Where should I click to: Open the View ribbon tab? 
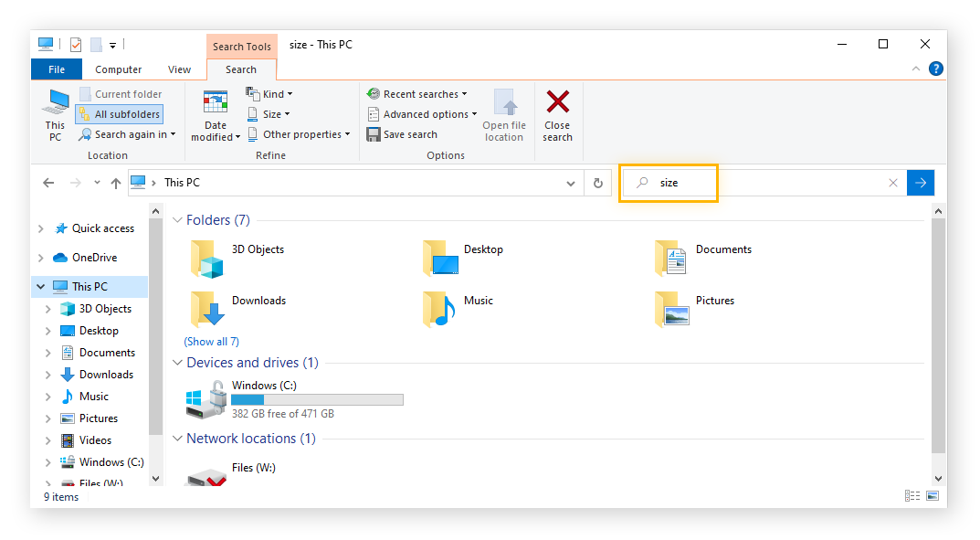click(179, 69)
